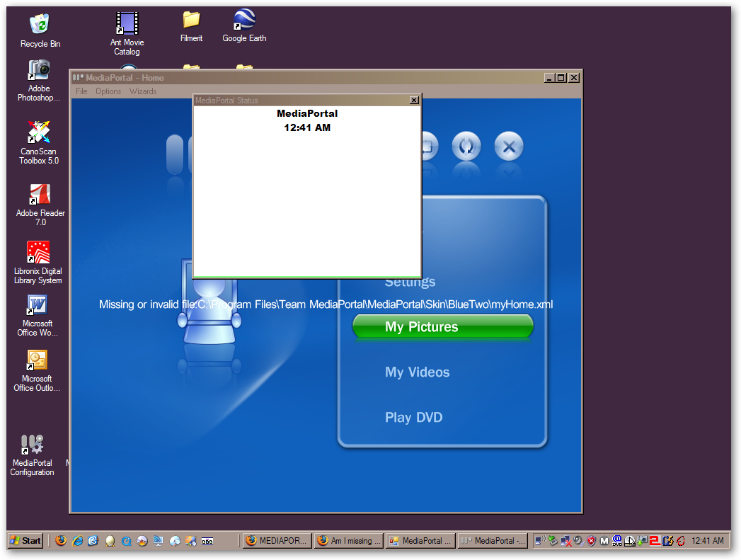Screen dimensions: 741x560
Task: Open the File menu in MediaPortal
Action: pyautogui.click(x=81, y=91)
